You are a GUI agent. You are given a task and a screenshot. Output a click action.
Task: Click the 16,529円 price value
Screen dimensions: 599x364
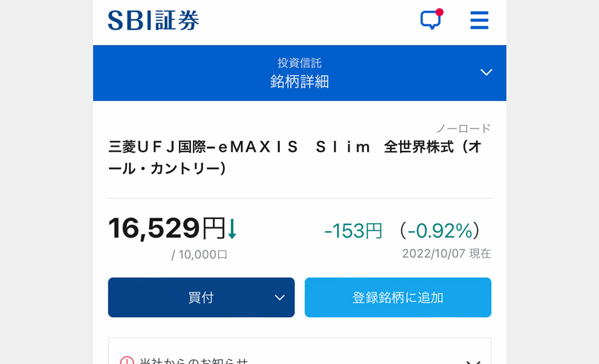coord(167,229)
